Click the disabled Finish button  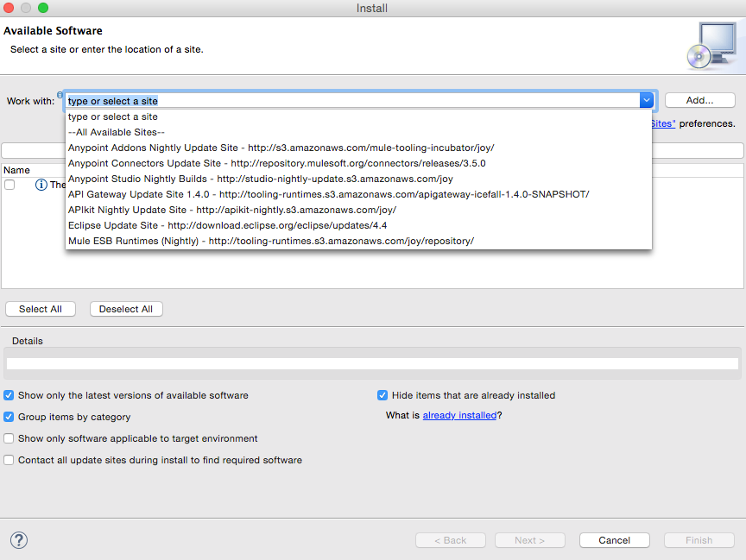(x=699, y=540)
